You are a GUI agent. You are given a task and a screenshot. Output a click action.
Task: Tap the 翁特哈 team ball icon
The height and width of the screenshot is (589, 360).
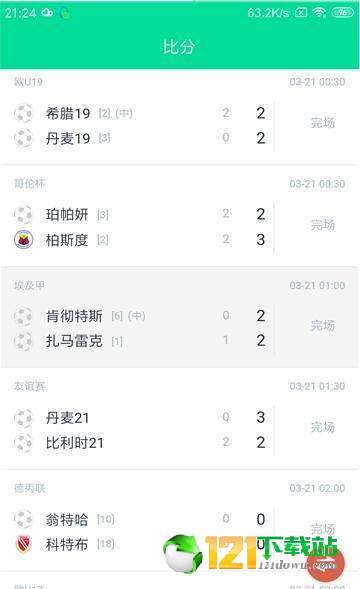click(23, 519)
